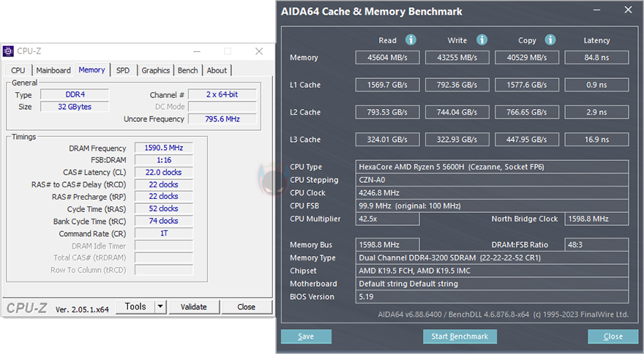Click the FSB:DRAM value 1:16

click(164, 160)
